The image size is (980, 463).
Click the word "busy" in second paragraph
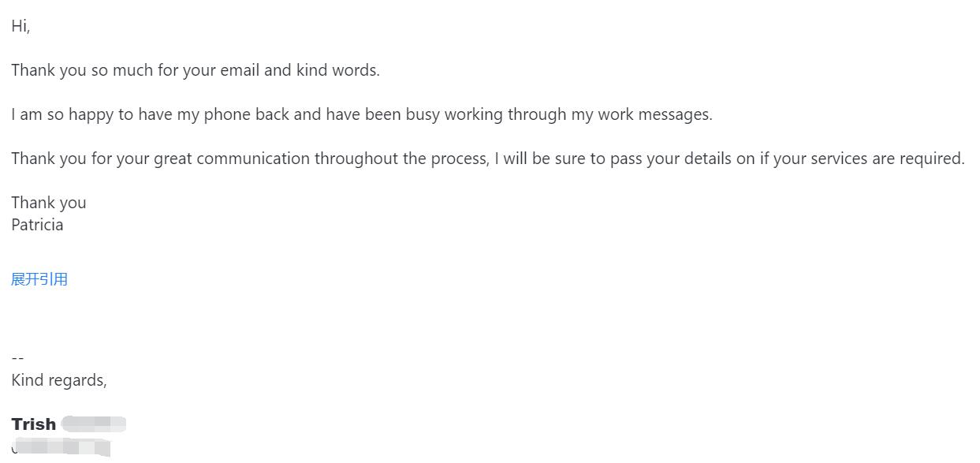[423, 114]
